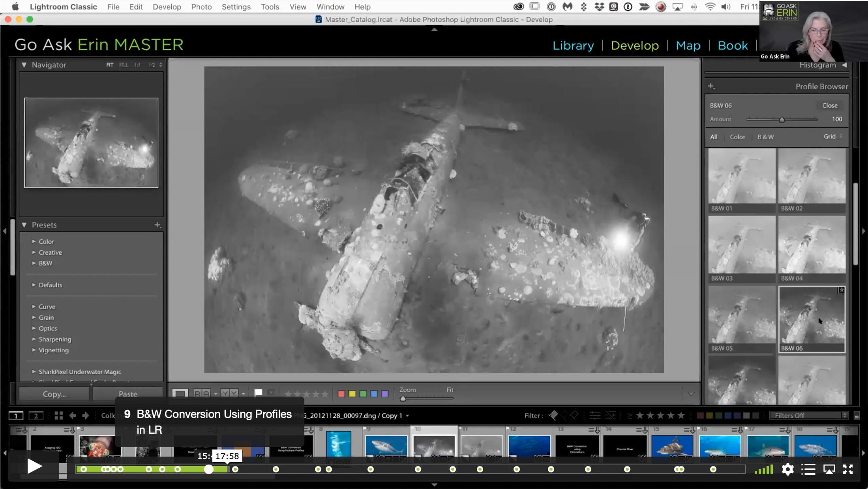Go back to the previous photo source
This screenshot has height=489, width=868.
tap(73, 416)
